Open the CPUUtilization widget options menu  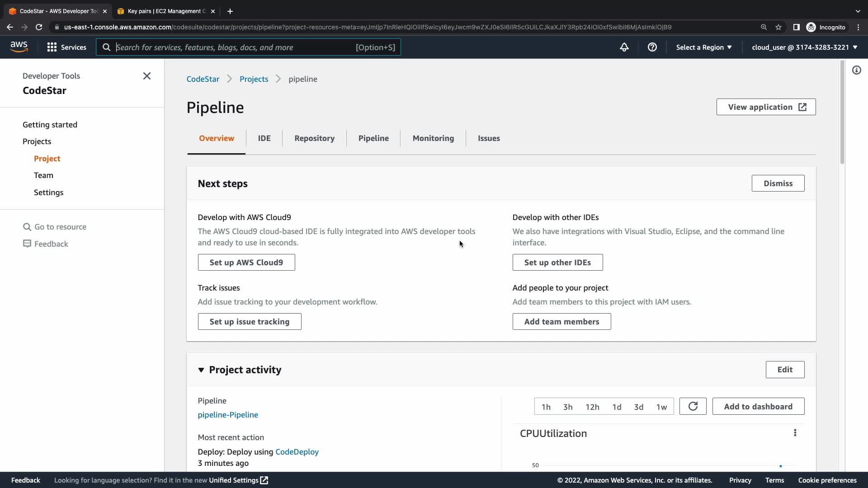[795, 433]
